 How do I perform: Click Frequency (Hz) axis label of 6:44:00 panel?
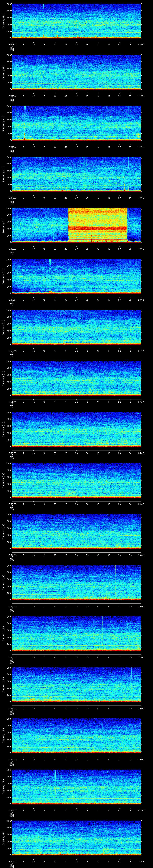point(3,21)
